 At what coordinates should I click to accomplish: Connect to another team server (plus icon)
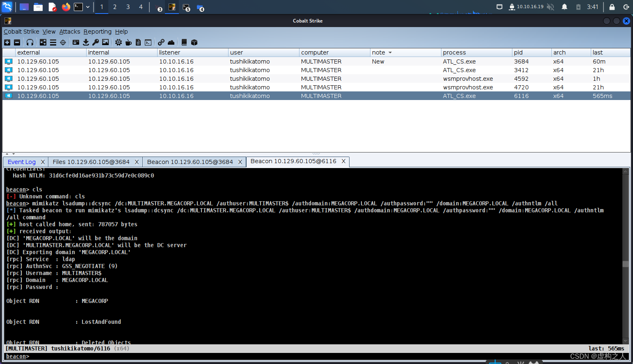pos(7,42)
